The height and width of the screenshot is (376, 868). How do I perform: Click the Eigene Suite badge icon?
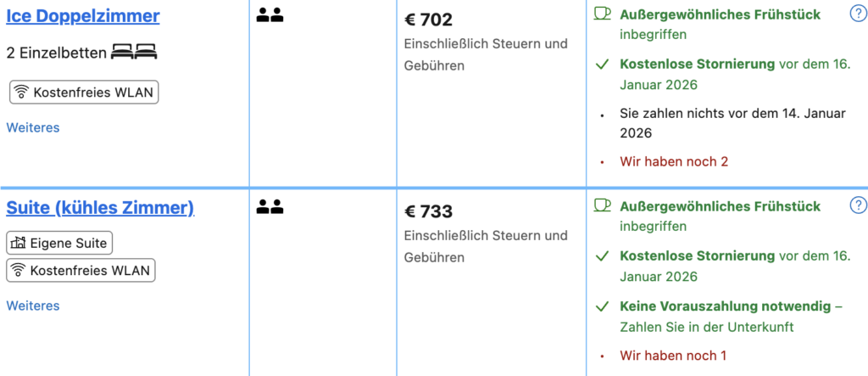[x=19, y=244]
